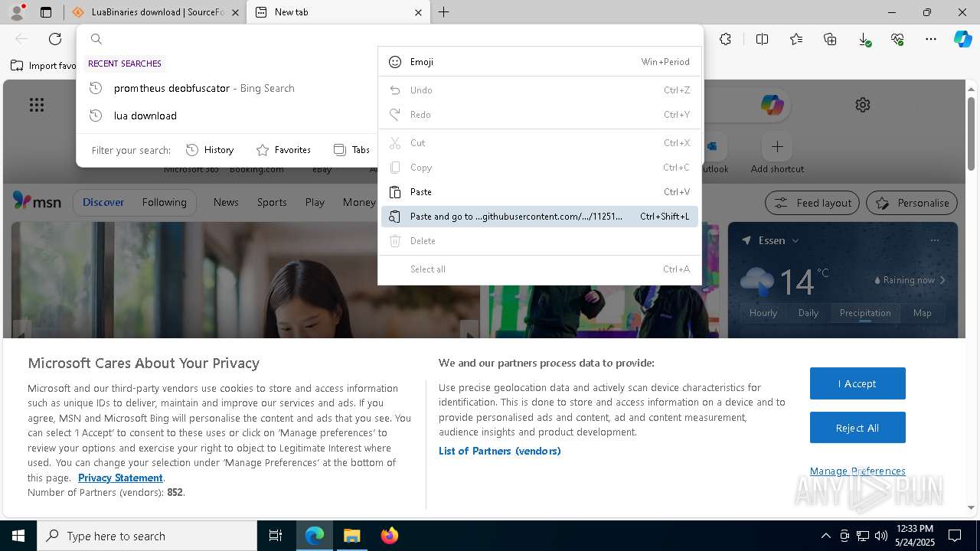Switch to Following feed tab
The width and height of the screenshot is (980, 551).
click(164, 202)
